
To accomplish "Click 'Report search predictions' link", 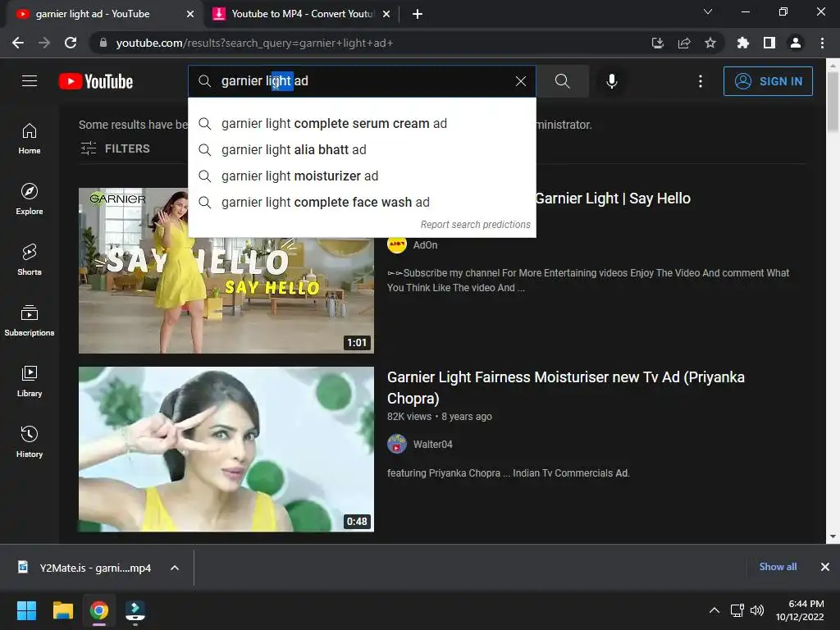I will (475, 225).
